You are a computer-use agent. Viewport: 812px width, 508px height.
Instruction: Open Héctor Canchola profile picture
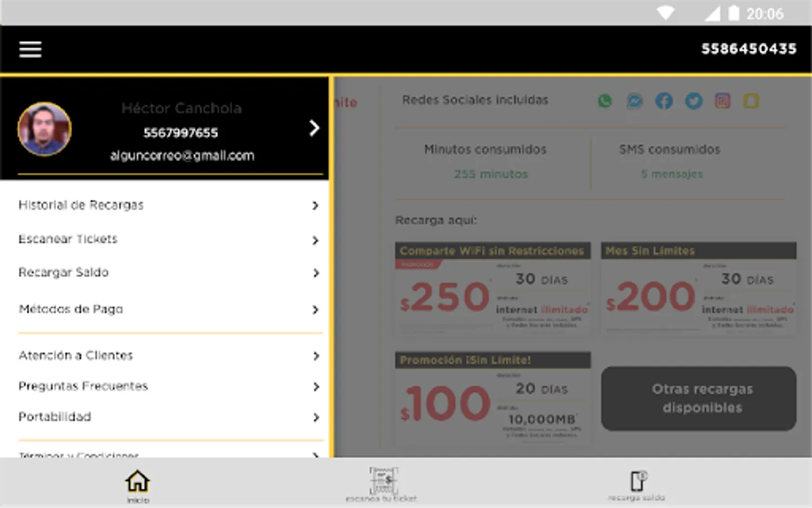coord(45,129)
